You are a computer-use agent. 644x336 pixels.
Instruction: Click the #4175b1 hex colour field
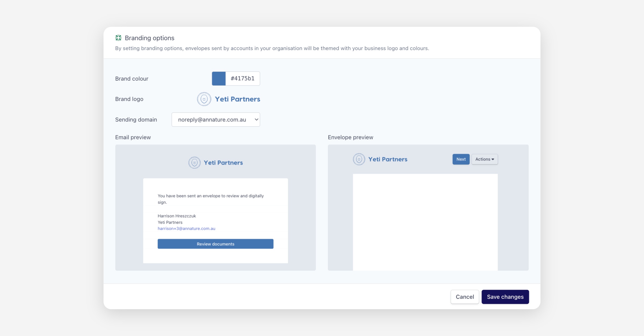tap(242, 79)
